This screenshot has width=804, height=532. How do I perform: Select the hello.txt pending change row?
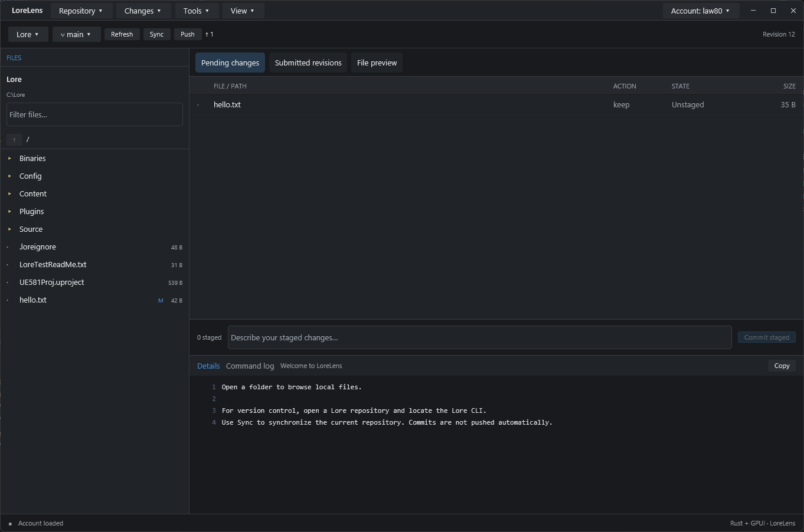point(496,104)
